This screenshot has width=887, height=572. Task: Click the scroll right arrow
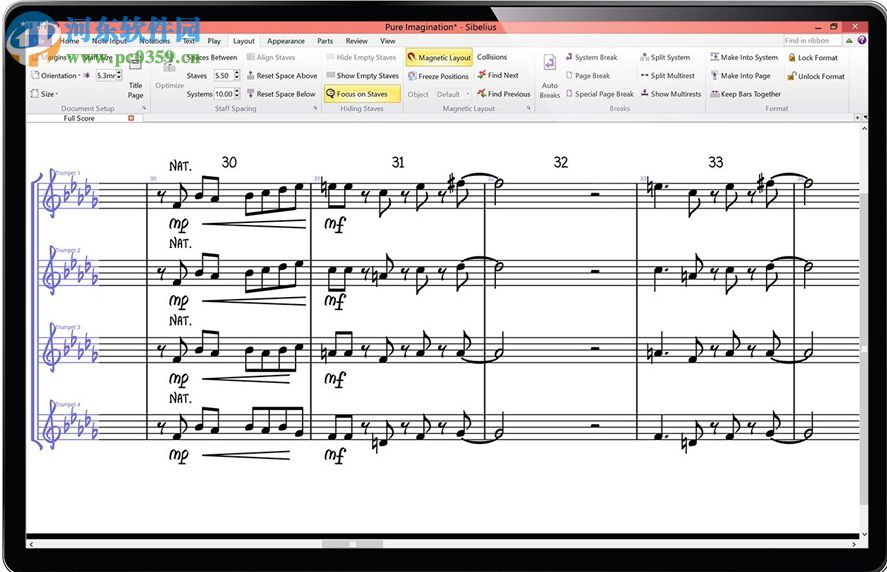[854, 544]
